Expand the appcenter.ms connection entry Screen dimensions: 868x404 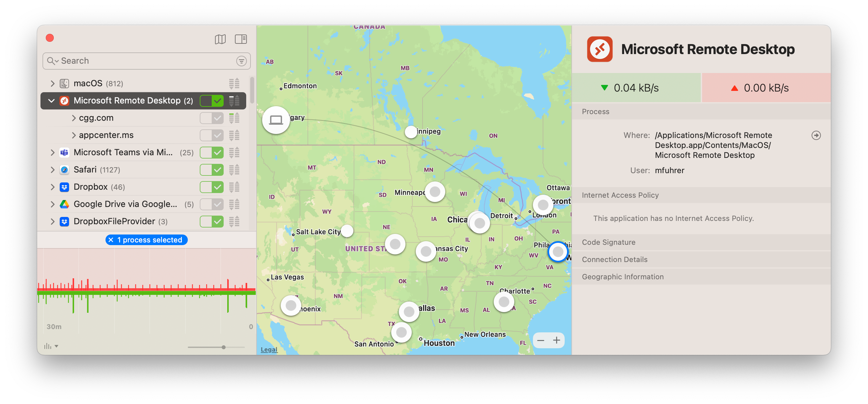point(73,135)
